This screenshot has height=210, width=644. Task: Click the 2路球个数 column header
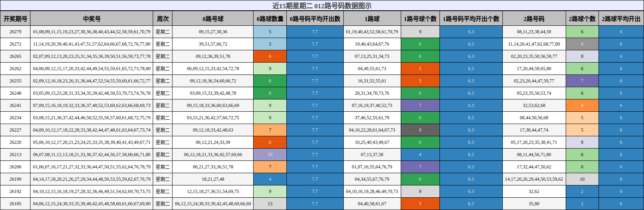582,19
